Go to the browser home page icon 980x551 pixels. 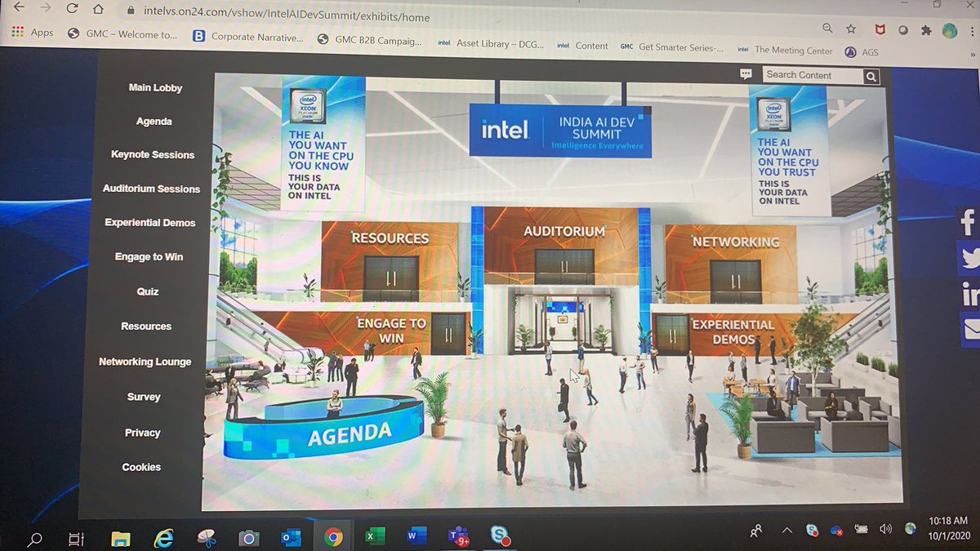[x=98, y=11]
